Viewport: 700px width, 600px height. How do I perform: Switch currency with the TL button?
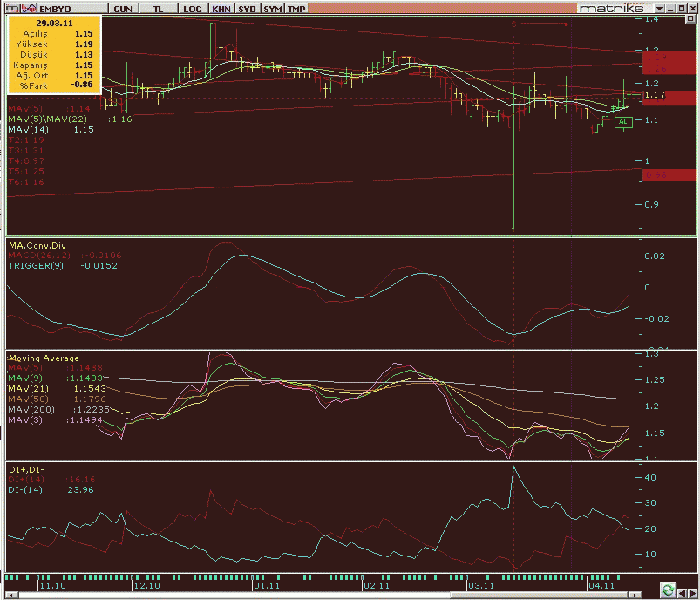(x=159, y=9)
